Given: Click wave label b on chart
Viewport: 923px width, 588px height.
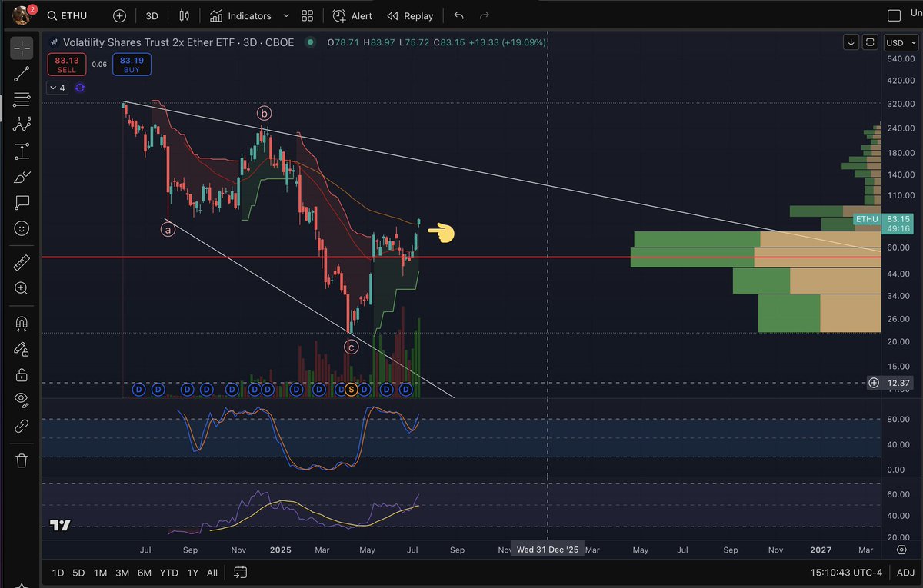Looking at the screenshot, I should (264, 114).
